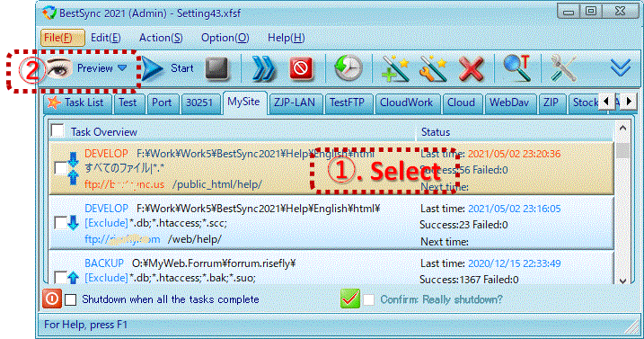This screenshot has width=644, height=339.
Task: Switch to the WebDav tab
Action: pyautogui.click(x=510, y=103)
